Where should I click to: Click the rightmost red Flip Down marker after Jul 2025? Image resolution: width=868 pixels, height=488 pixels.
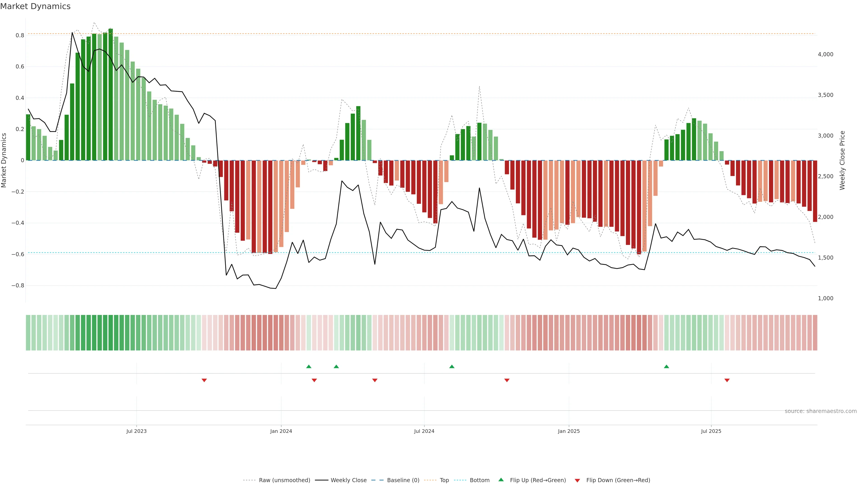point(727,380)
